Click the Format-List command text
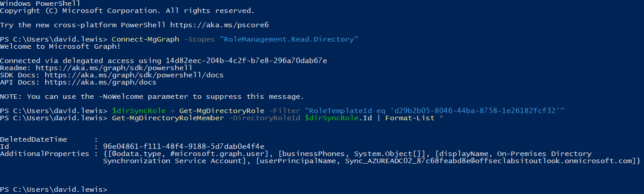Image resolution: width=644 pixels, height=194 pixels. click(x=410, y=118)
